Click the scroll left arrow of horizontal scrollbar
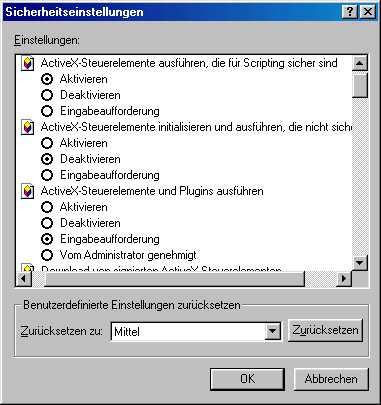 click(x=23, y=279)
